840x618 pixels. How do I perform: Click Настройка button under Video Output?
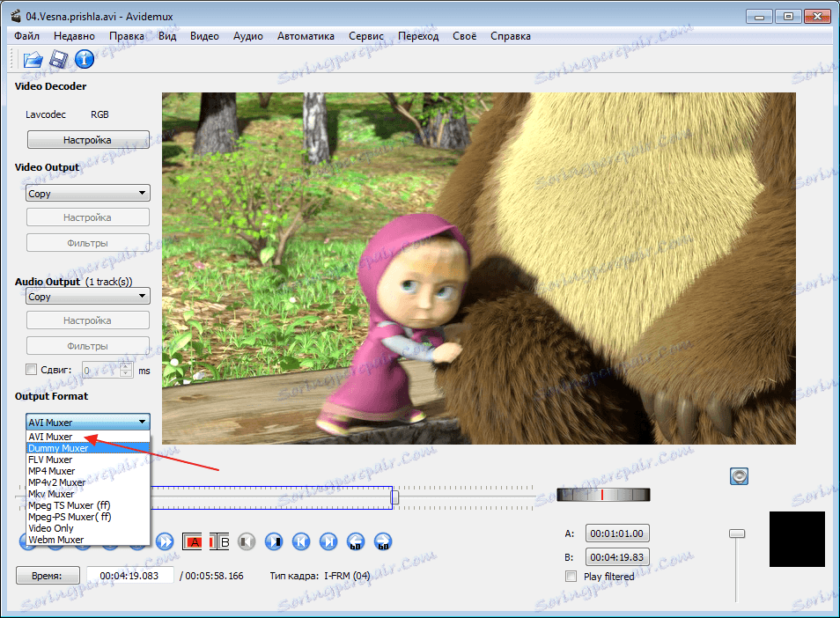(88, 217)
